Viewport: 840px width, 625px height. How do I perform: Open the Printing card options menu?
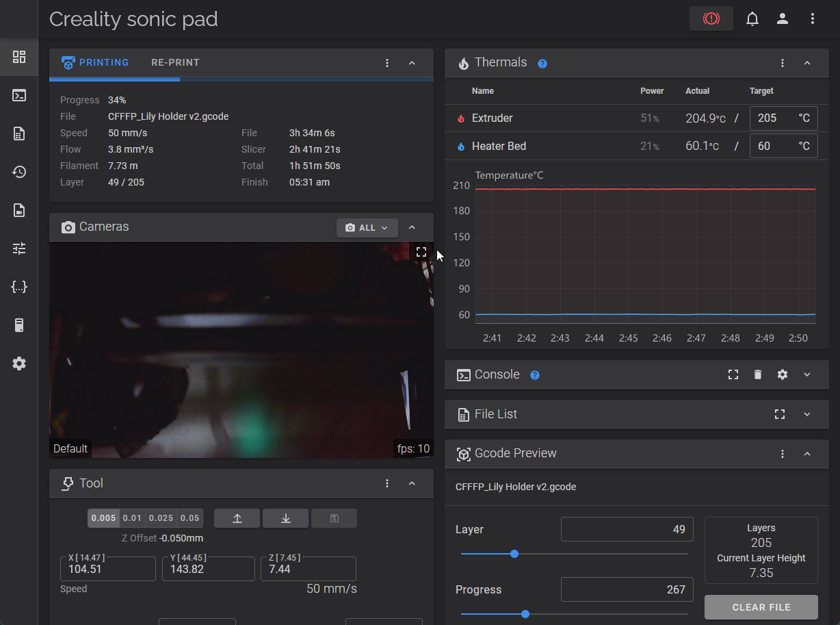[387, 63]
